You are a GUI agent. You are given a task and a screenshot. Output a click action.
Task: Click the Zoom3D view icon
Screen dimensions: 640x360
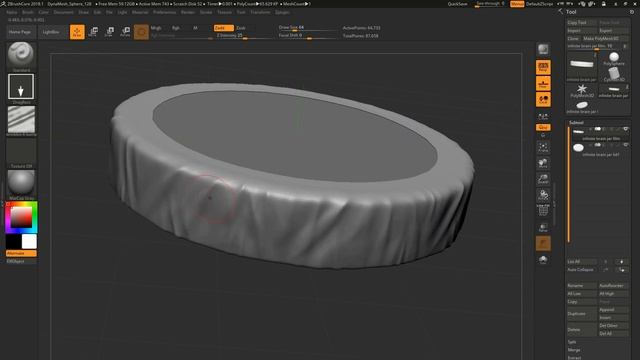(543, 179)
